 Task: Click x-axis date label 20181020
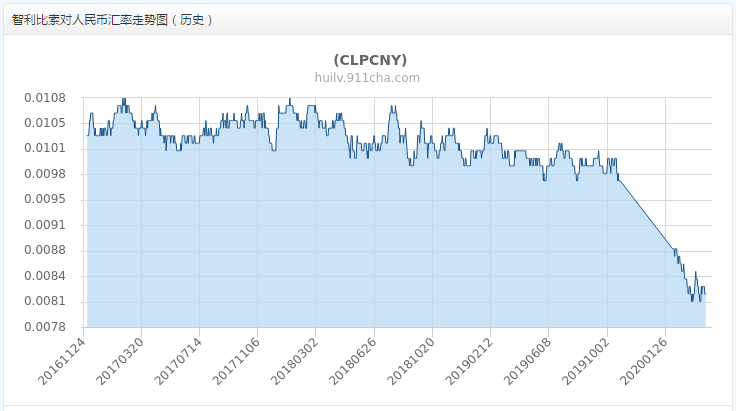[410, 361]
